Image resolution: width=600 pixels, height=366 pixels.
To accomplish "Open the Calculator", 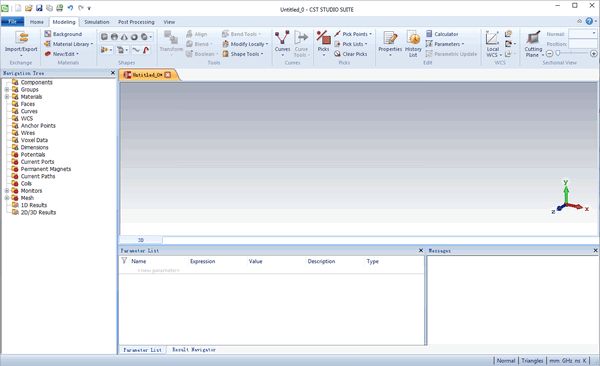I will [442, 34].
